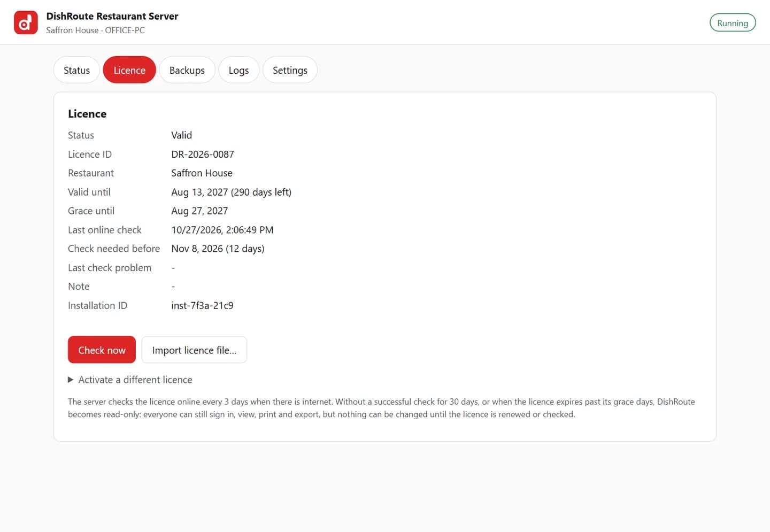Click the licence check explanation paragraph

(x=381, y=408)
